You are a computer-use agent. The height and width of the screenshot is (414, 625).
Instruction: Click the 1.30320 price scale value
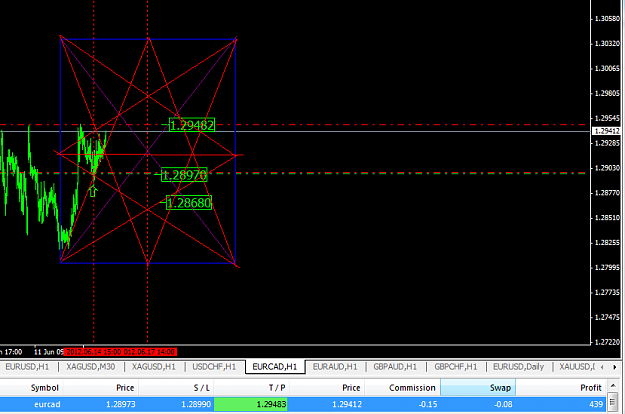point(607,43)
